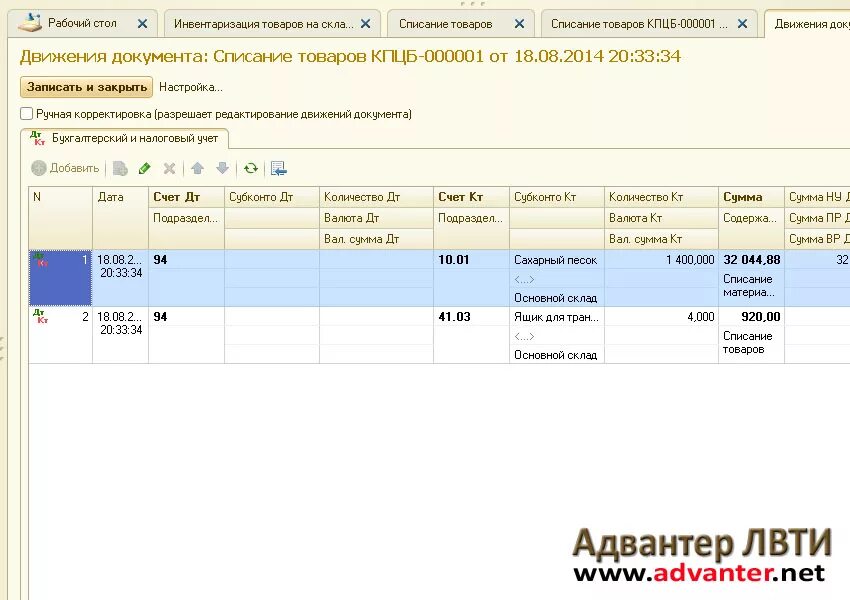
Task: Select row 2 DtKt icon cell
Action: (60, 335)
